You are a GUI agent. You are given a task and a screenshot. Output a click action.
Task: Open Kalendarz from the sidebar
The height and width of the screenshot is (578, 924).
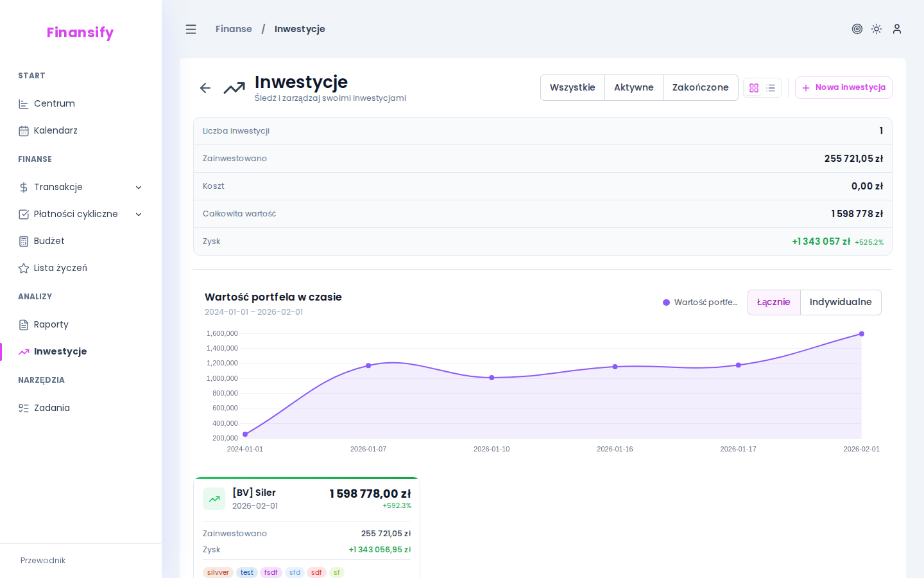(x=55, y=131)
